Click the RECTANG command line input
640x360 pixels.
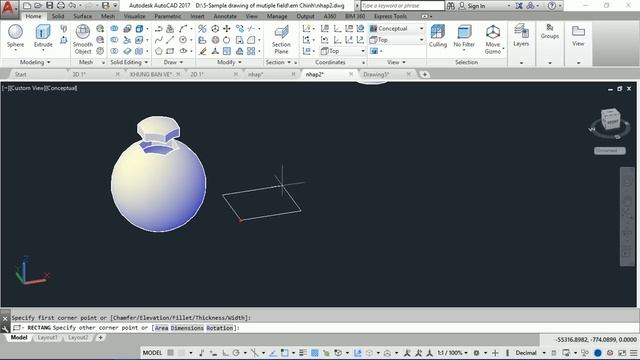[324, 328]
